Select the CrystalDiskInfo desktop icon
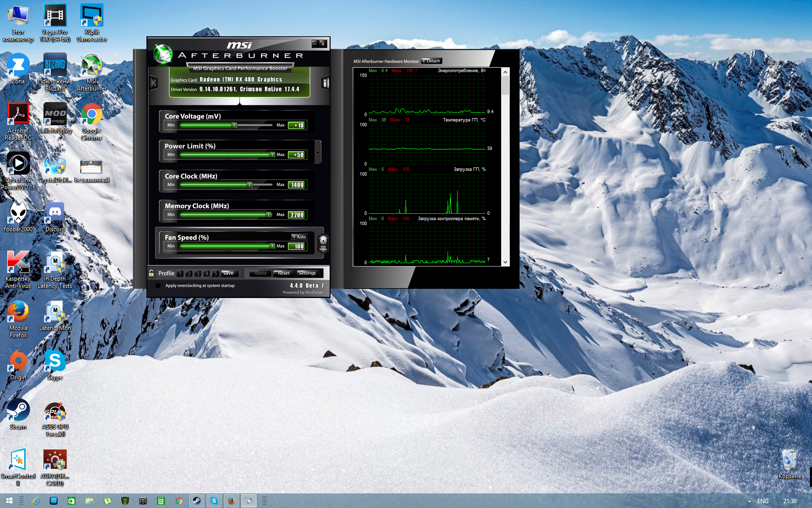 (55, 168)
